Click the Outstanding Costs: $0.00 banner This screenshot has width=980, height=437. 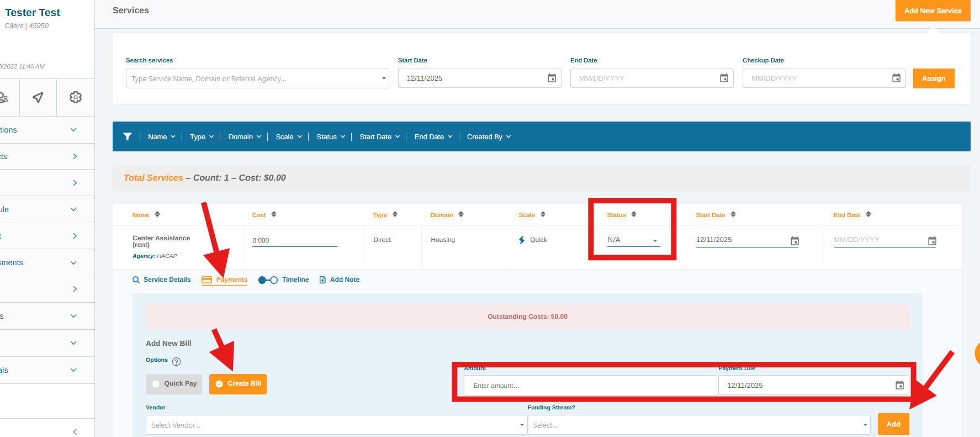[527, 317]
